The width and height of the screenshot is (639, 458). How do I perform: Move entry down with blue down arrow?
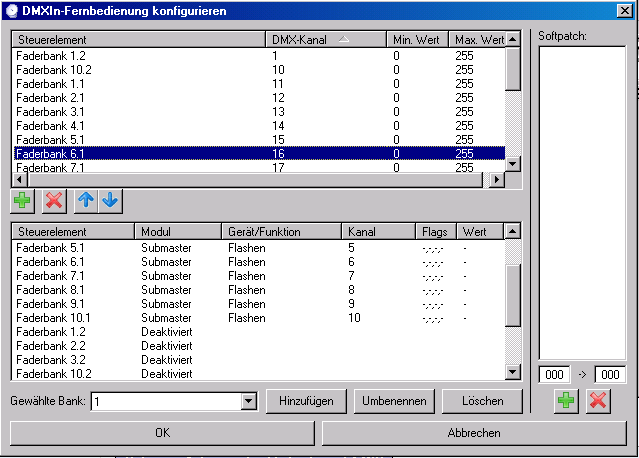tap(109, 200)
